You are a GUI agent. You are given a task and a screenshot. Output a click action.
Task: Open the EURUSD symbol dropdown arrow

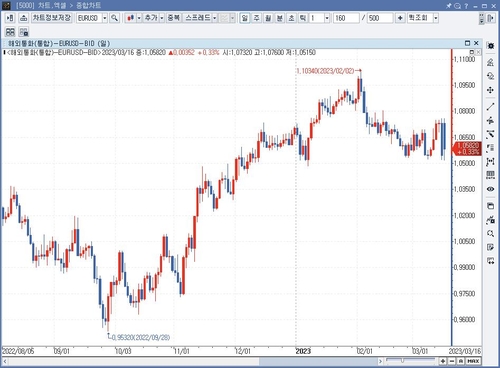pyautogui.click(x=105, y=18)
